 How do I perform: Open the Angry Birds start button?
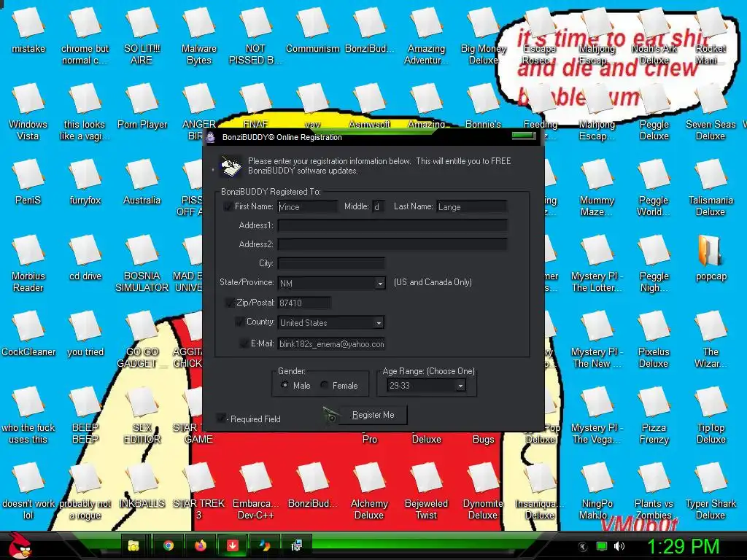click(x=20, y=545)
